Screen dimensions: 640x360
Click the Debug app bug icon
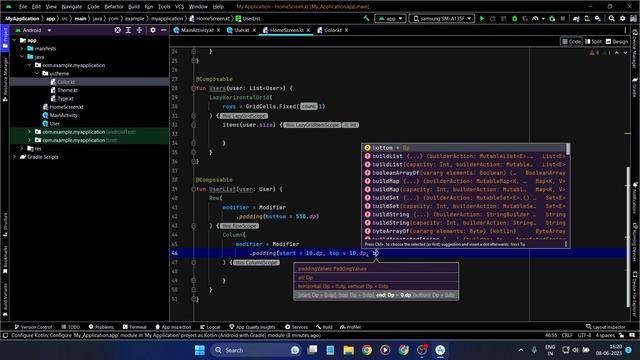point(514,18)
